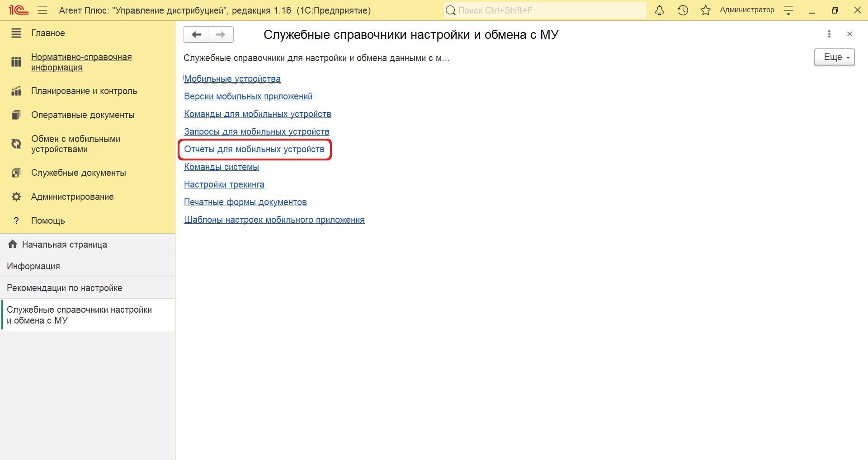Click the back arrow navigation button
Screen dimensions: 868x460
coord(196,35)
